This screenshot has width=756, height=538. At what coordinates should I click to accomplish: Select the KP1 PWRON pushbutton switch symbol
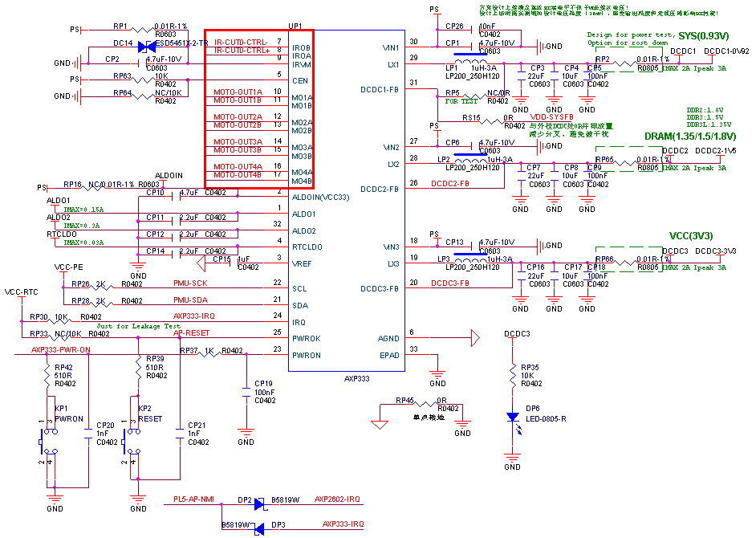(x=47, y=440)
